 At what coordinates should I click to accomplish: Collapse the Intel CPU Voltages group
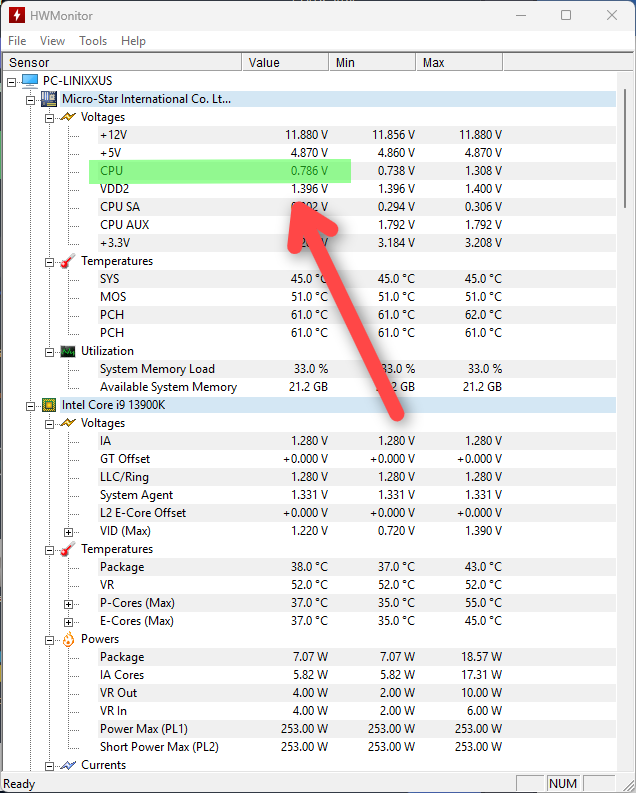[x=50, y=424]
